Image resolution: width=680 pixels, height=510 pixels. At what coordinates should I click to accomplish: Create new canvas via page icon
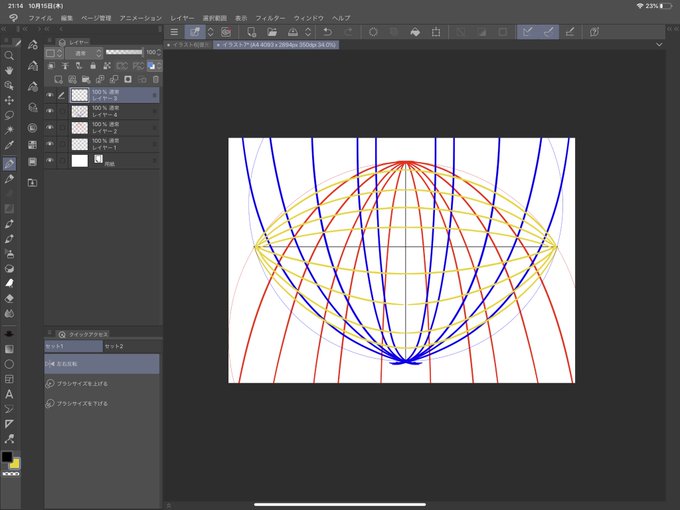tap(251, 32)
